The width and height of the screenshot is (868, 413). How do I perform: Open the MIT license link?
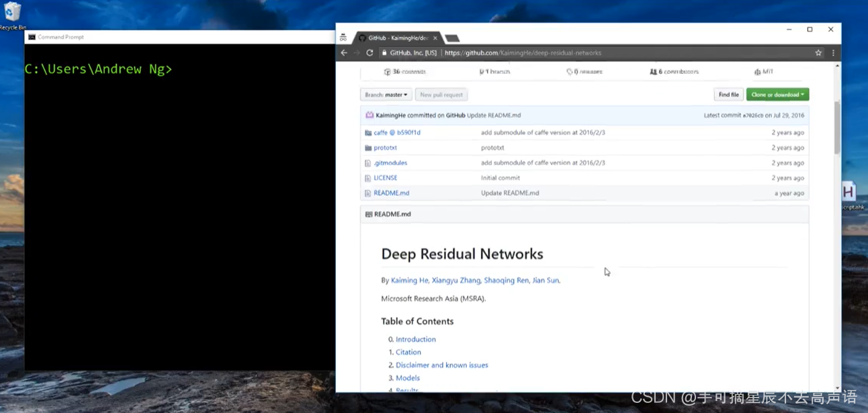[x=764, y=71]
